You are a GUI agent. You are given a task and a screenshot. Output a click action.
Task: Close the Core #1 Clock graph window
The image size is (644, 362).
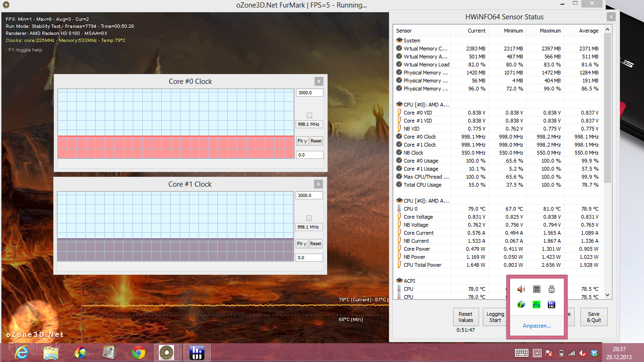319,184
